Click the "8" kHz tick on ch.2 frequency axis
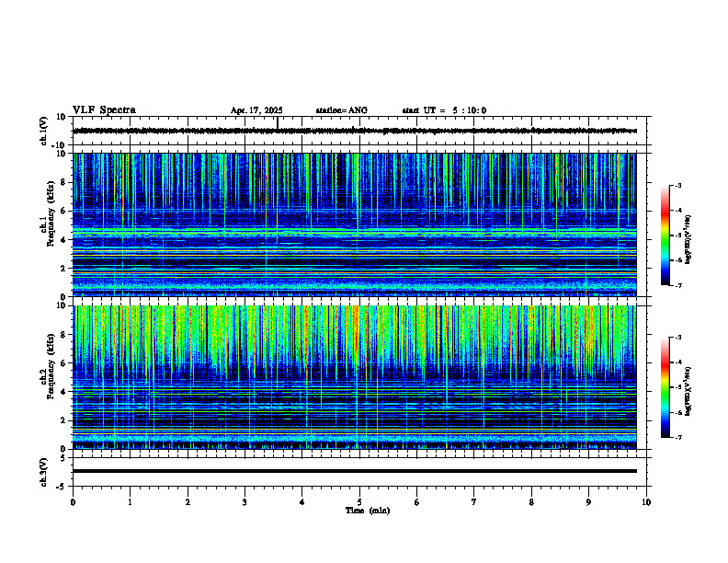 63,335
